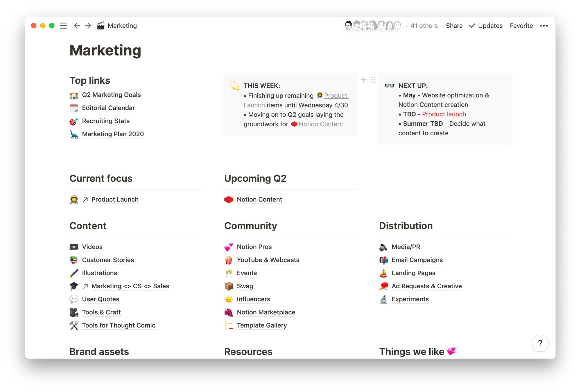Open the sidebar hamburger menu
Screen dimensions: 581x392
[63, 26]
